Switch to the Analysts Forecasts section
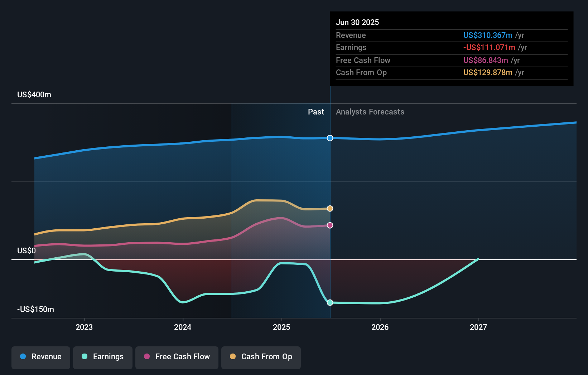588x375 pixels. [x=370, y=112]
